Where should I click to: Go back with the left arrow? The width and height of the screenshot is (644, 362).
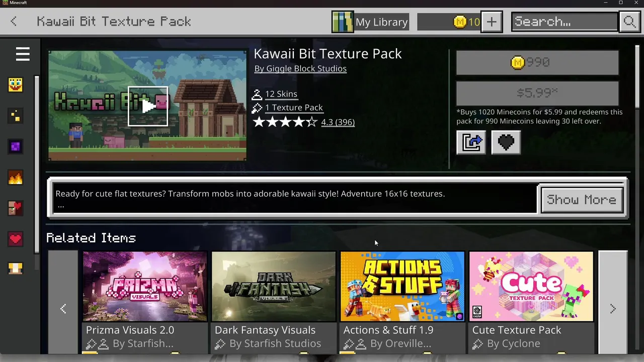[14, 22]
